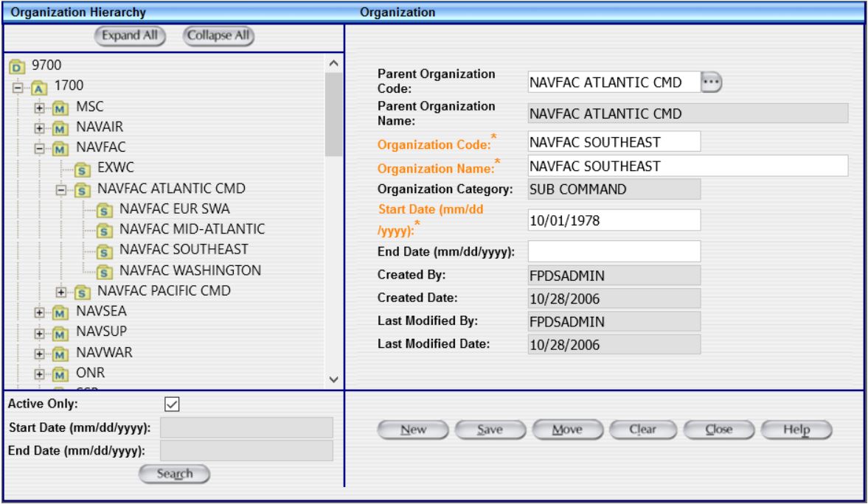Expand the NAVWAR tree node

coord(39,354)
